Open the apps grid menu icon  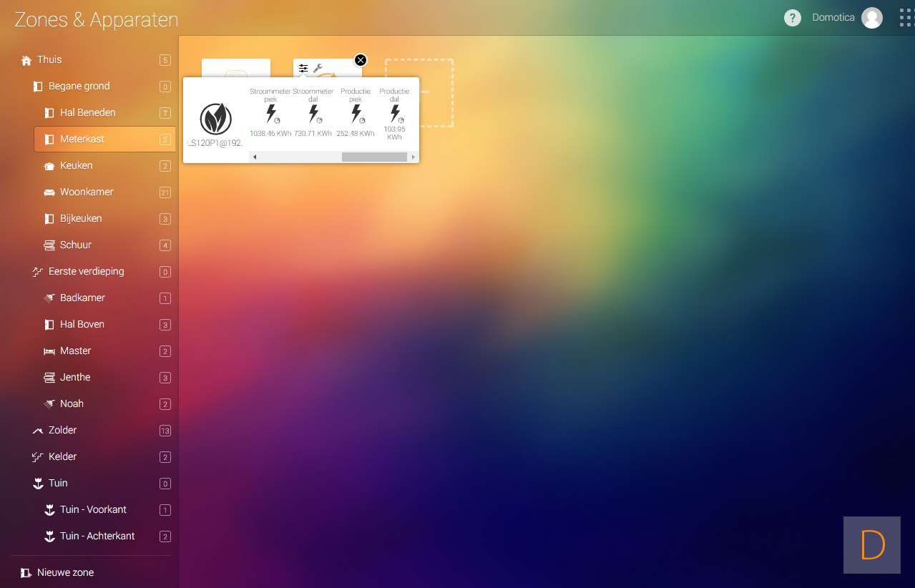click(x=906, y=18)
